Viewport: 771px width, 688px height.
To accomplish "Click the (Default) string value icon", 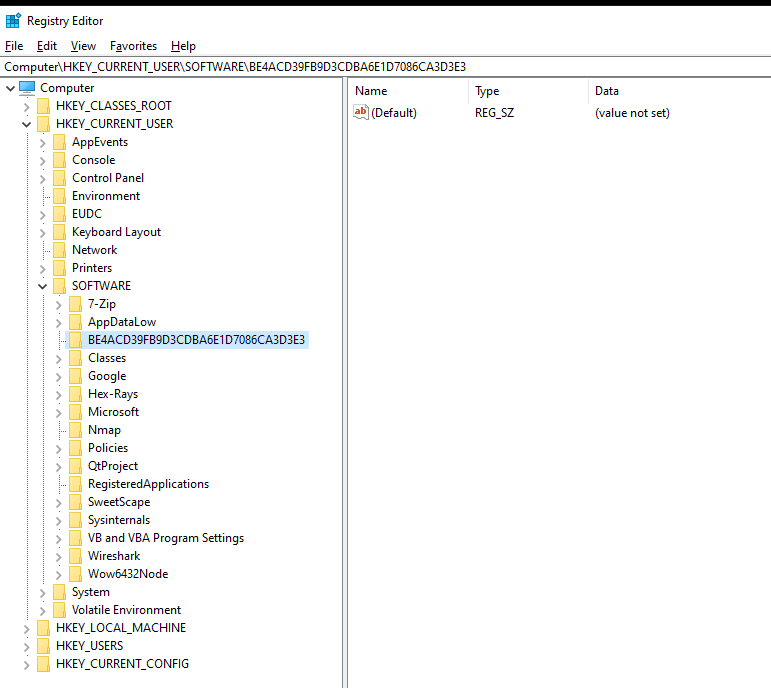I will (361, 113).
